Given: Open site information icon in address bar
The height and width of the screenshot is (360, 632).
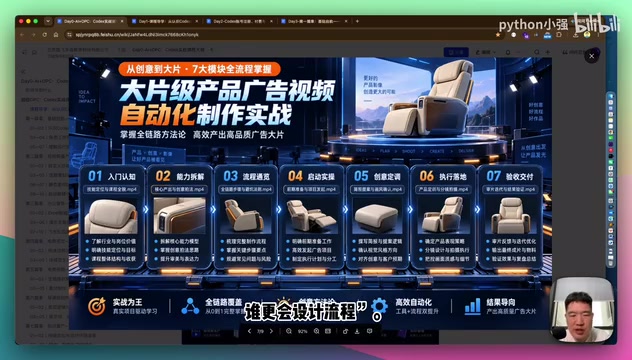Looking at the screenshot, I should click(x=70, y=35).
